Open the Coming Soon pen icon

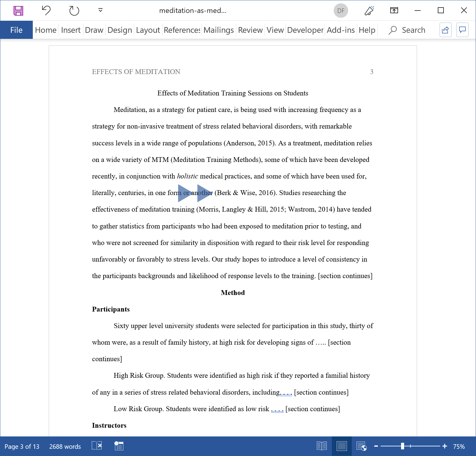(369, 11)
